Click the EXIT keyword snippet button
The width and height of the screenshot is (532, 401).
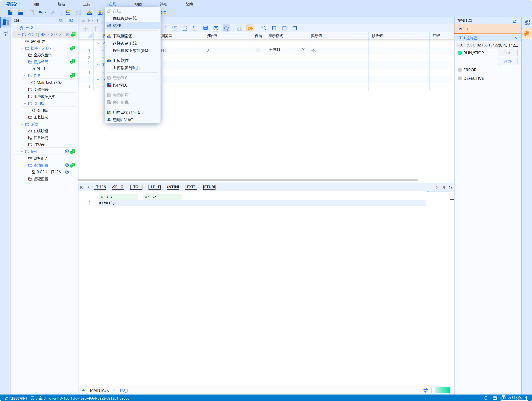click(x=191, y=187)
